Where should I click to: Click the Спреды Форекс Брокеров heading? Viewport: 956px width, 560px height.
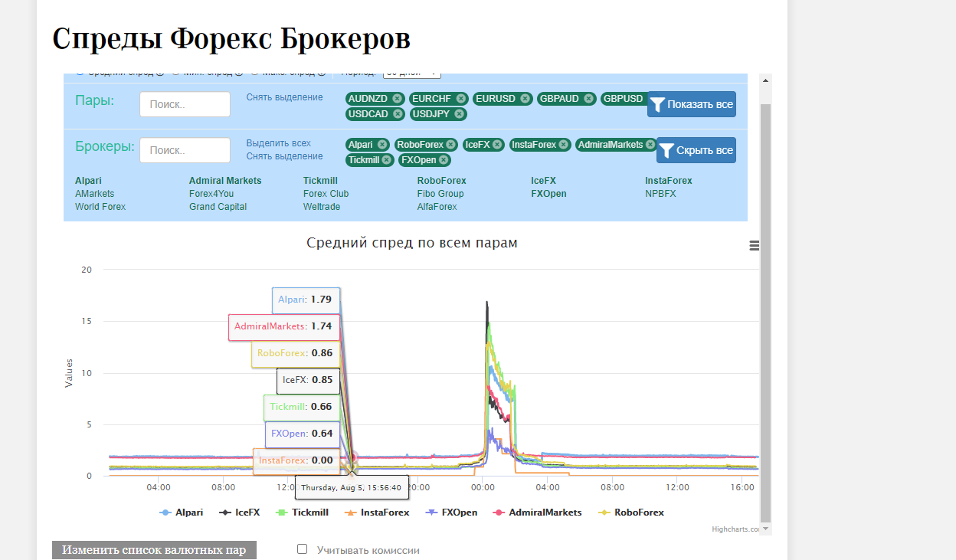pos(231,38)
